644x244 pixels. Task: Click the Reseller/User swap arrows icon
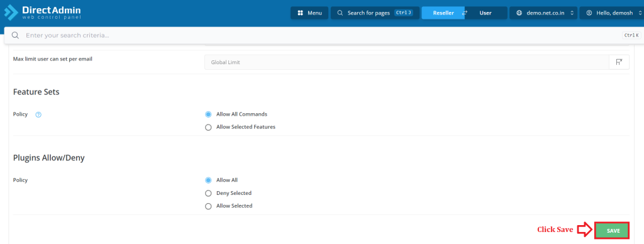pos(465,13)
